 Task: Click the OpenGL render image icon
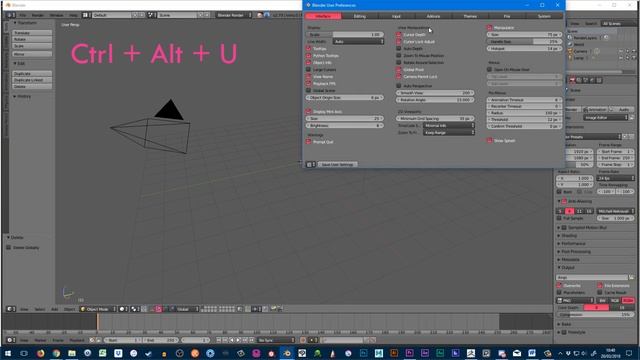coord(273,309)
